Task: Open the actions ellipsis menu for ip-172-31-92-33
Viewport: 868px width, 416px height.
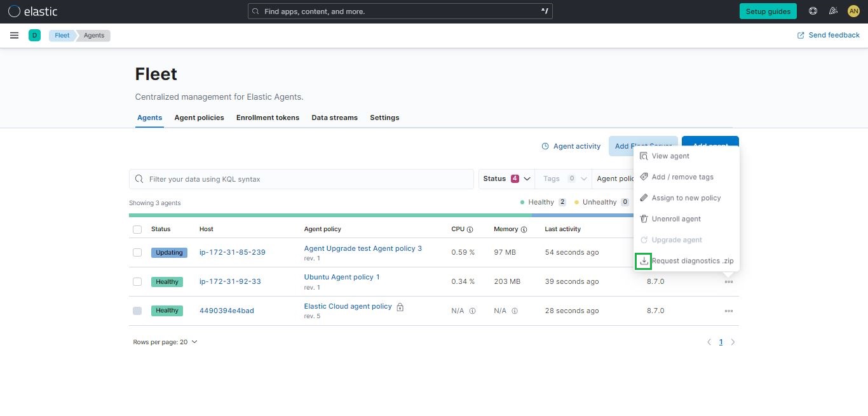Action: tap(729, 281)
